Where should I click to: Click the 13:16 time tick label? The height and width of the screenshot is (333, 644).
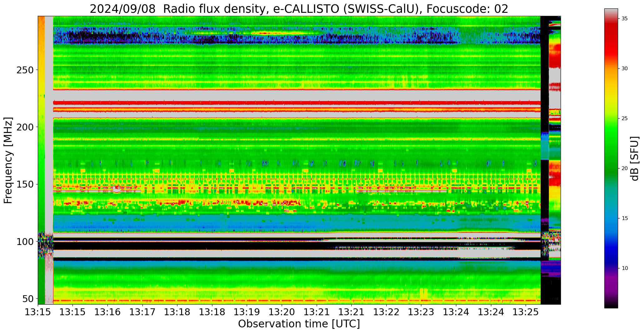[x=108, y=312]
